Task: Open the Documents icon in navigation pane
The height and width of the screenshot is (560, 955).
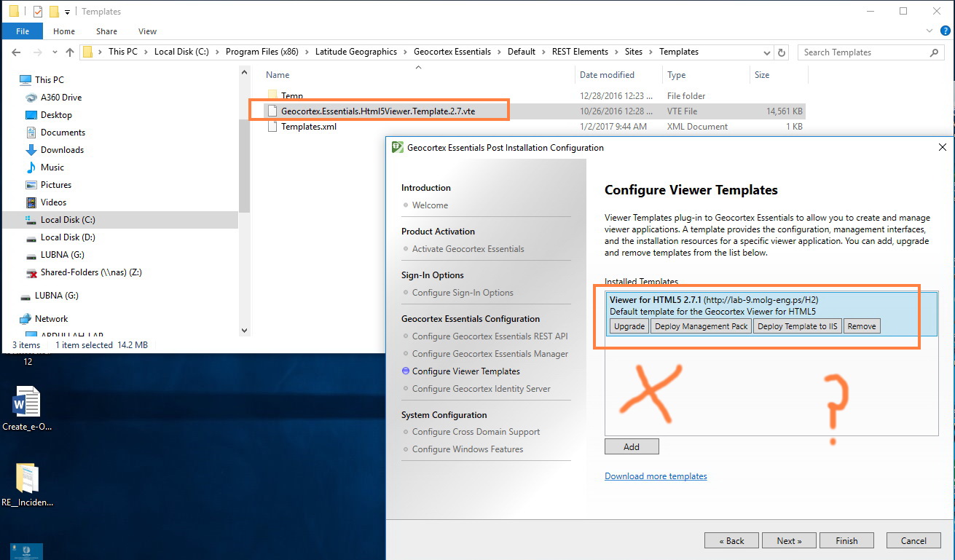Action: pyautogui.click(x=31, y=133)
